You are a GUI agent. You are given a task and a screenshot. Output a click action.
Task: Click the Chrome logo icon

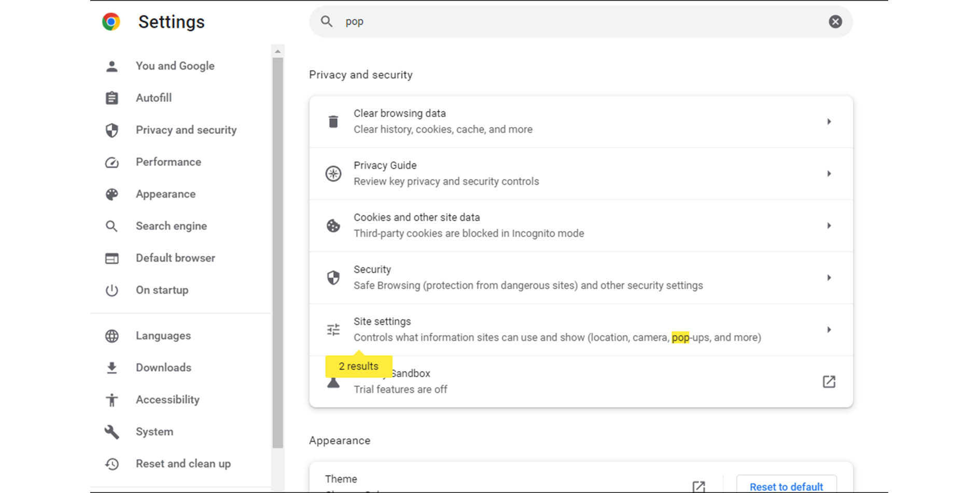(x=111, y=22)
